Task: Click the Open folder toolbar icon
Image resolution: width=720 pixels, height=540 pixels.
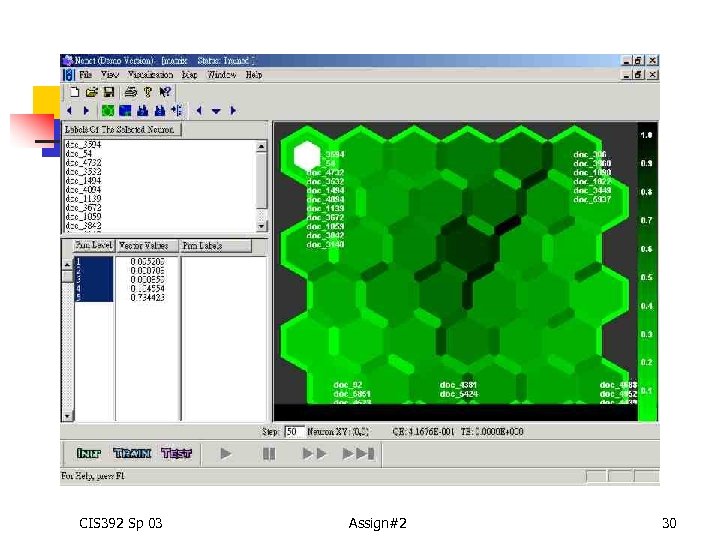Action: pyautogui.click(x=91, y=92)
